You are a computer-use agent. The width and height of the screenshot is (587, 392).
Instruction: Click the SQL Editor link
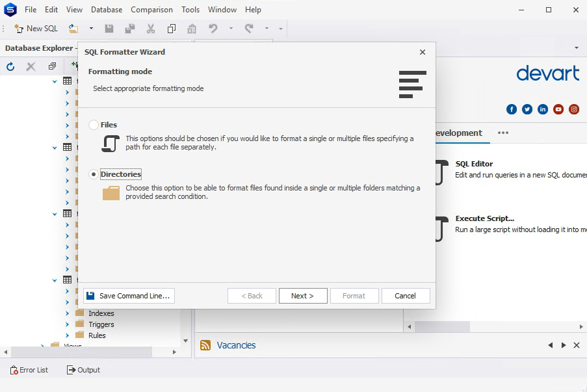(474, 164)
